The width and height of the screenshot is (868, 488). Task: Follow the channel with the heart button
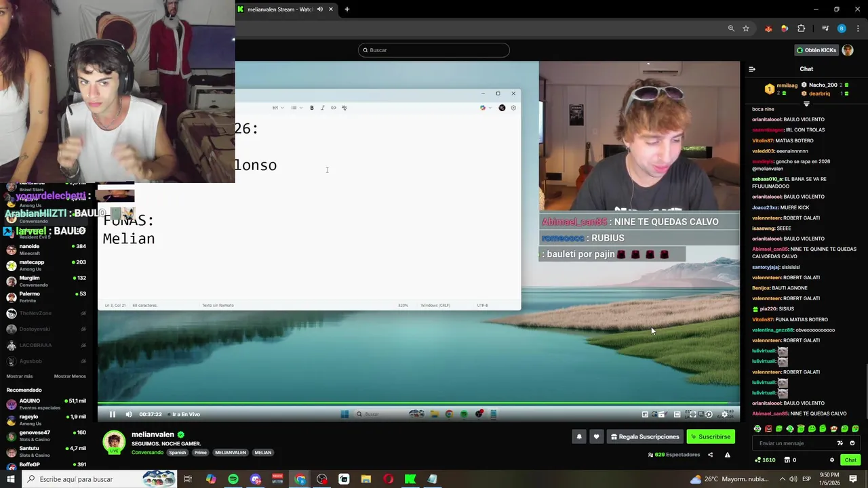[x=596, y=436]
